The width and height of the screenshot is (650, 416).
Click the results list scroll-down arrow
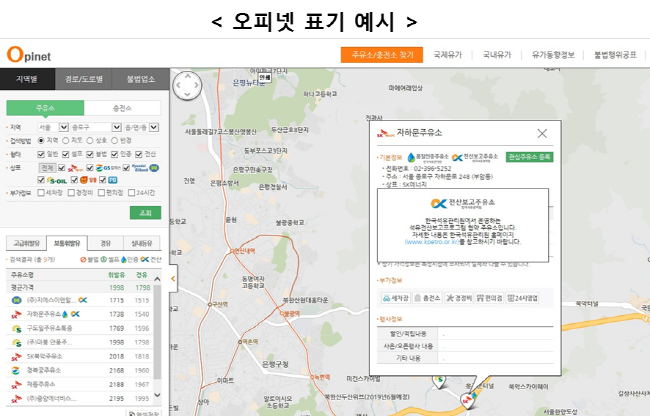pyautogui.click(x=157, y=395)
